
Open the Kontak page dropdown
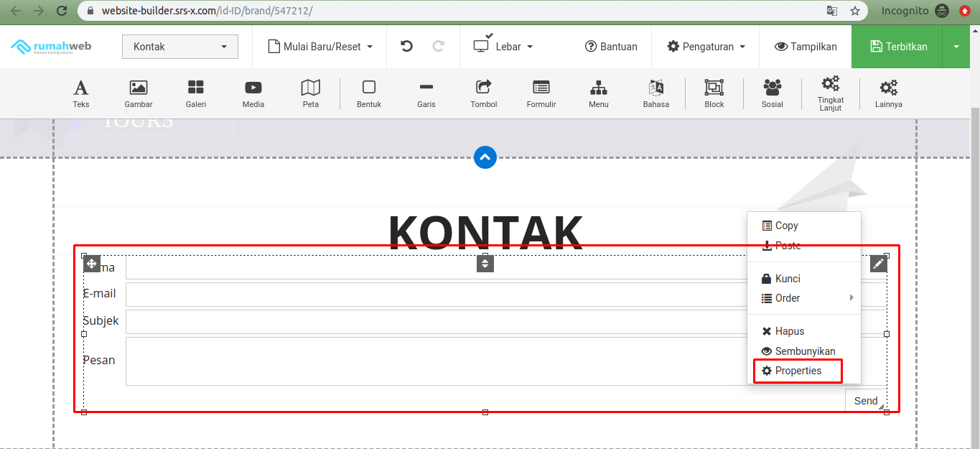click(180, 47)
